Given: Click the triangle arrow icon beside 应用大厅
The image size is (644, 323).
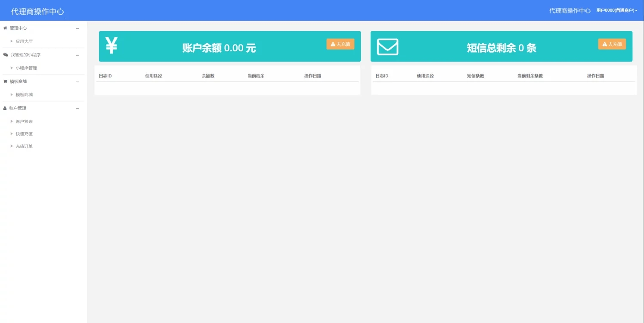Looking at the screenshot, I should tap(12, 41).
